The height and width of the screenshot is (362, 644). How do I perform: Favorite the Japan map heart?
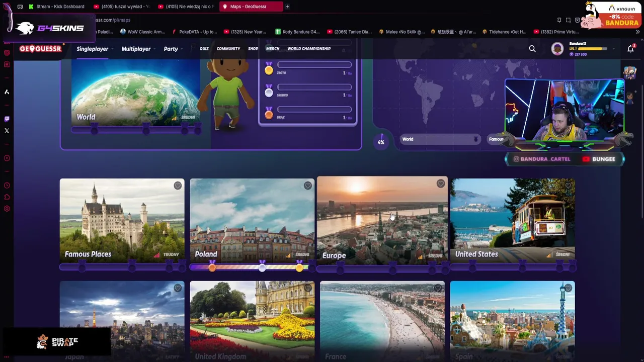click(x=178, y=289)
